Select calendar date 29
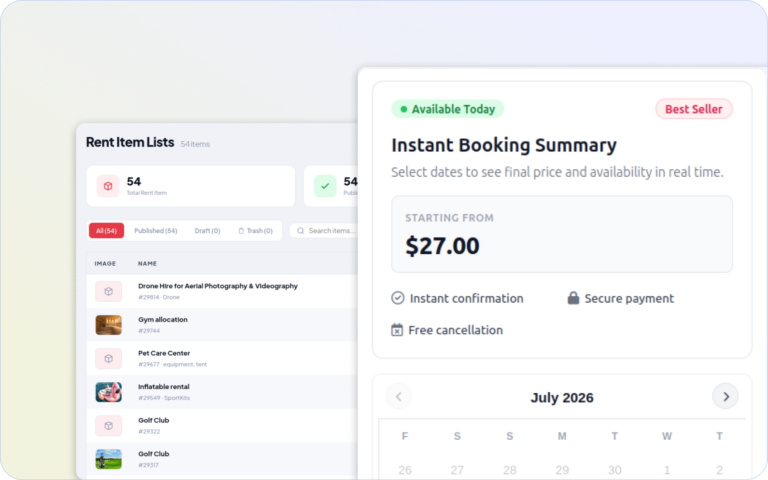768x480 pixels. point(562,470)
